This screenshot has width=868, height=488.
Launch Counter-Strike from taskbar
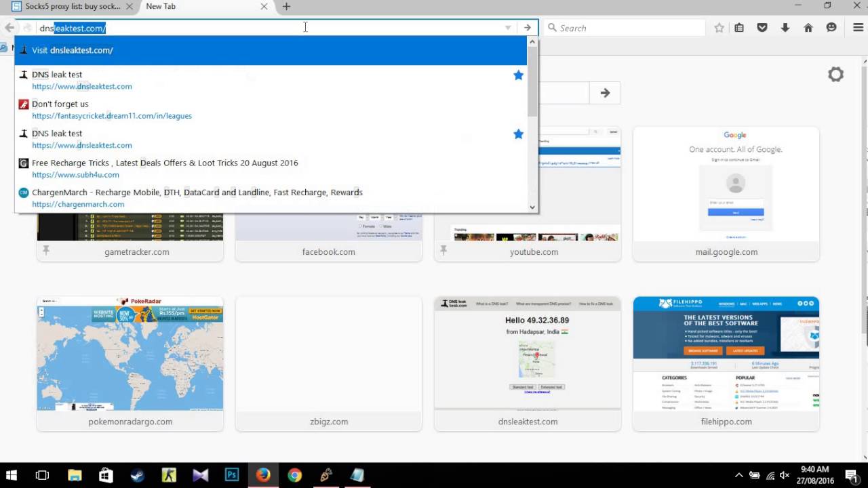pos(169,475)
